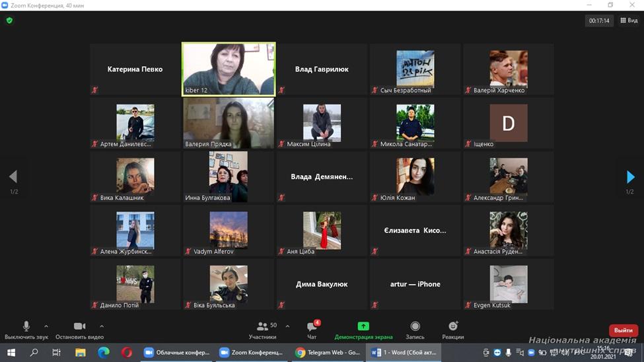
Task: Open Реакции reactions menu
Action: click(453, 330)
